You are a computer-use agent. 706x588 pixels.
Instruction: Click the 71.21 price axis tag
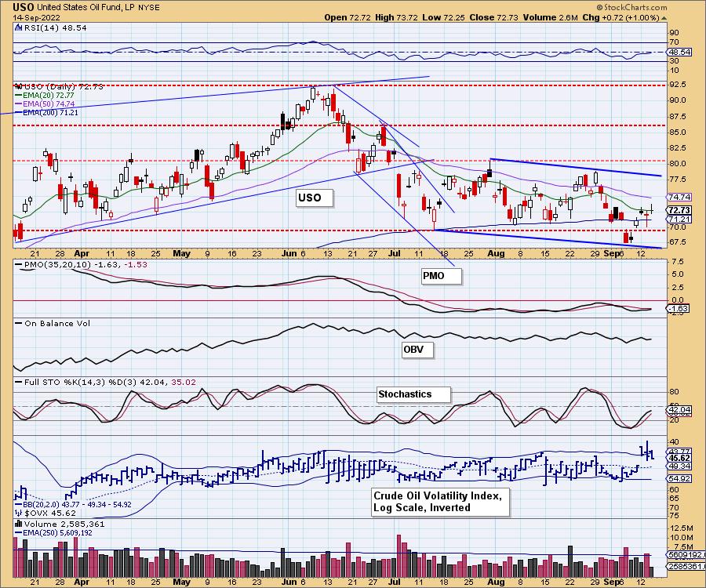click(679, 219)
